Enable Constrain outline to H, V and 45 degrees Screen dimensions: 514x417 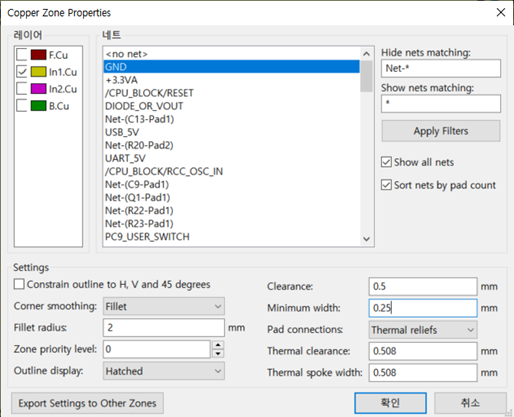[19, 284]
